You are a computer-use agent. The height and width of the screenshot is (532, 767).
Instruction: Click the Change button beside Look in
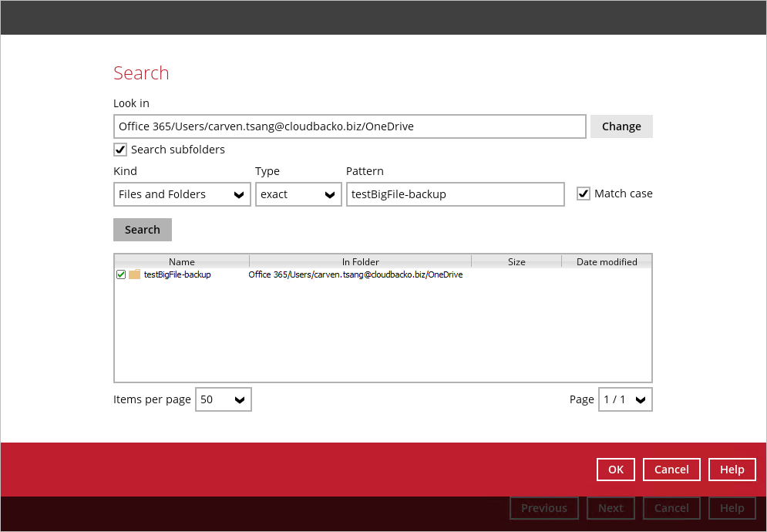pyautogui.click(x=621, y=126)
